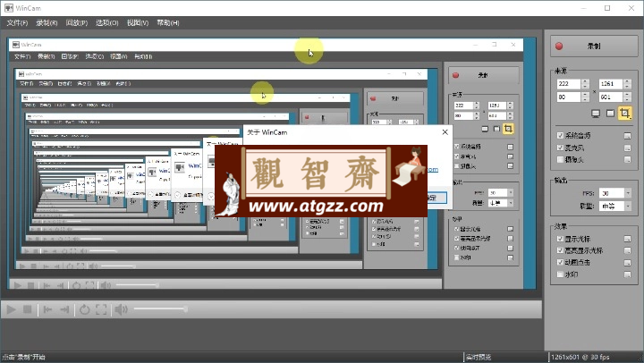Click into the 80 source field

pos(569,97)
